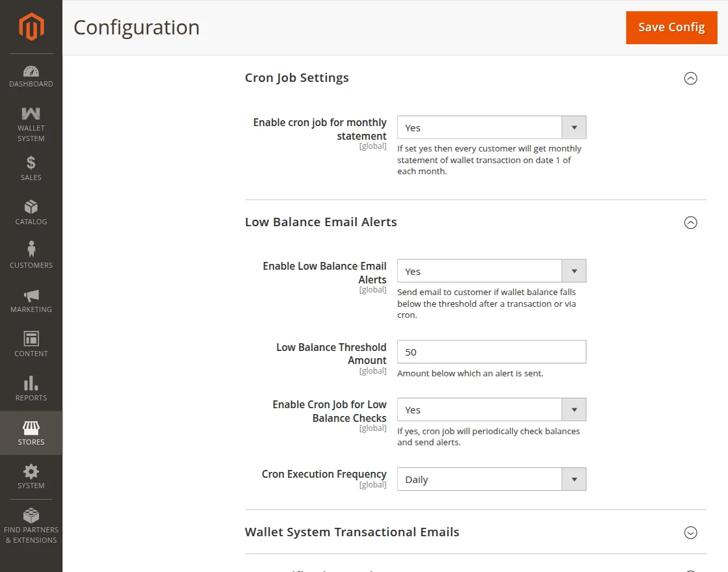Screen dimensions: 728x572
Task: Click the Cron Job Settings heading
Action: pos(296,77)
